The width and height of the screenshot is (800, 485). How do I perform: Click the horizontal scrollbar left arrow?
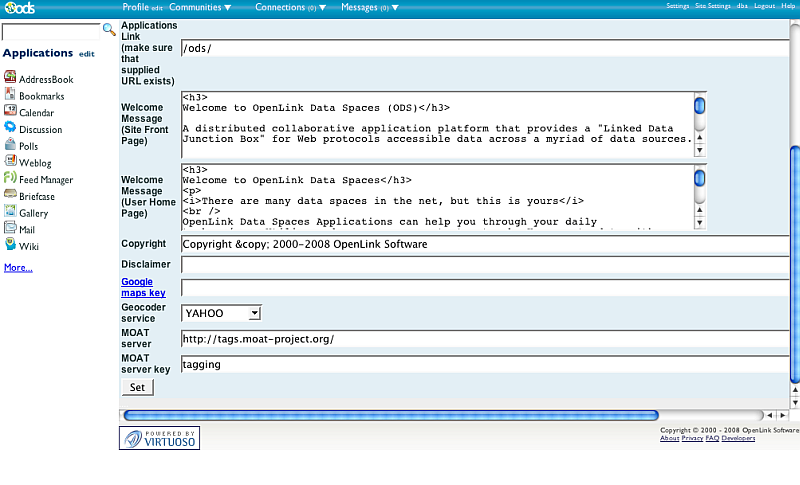(x=769, y=416)
